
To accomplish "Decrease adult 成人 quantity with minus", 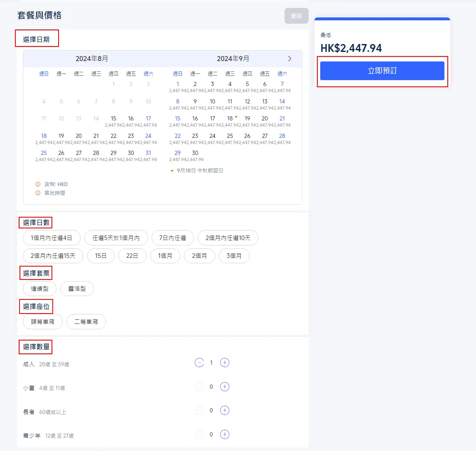I will point(199,363).
